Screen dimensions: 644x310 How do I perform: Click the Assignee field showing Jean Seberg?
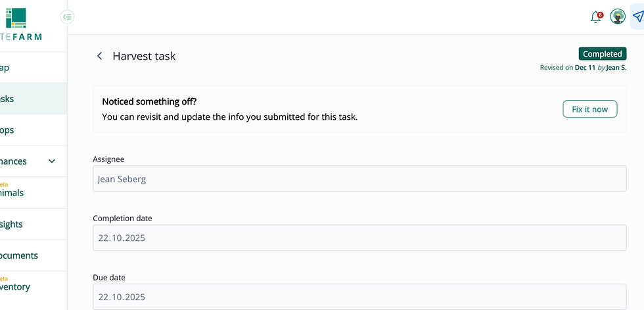pos(359,178)
